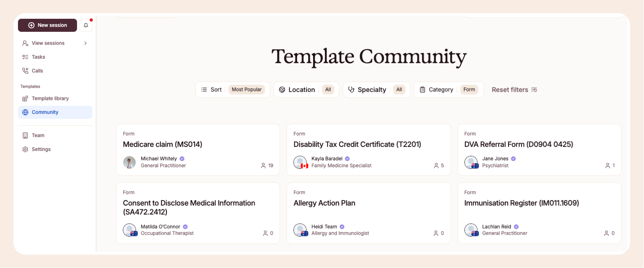Open Template library in sidebar
This screenshot has width=644, height=268.
[x=55, y=99]
